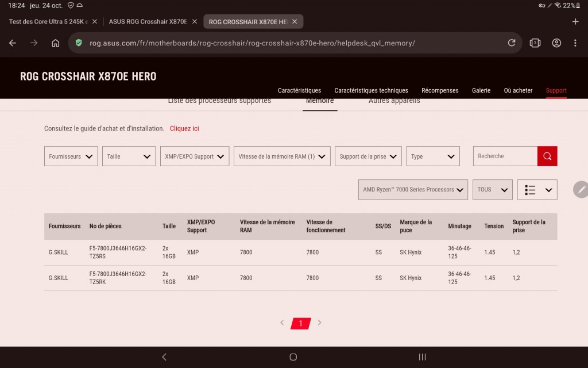The width and height of the screenshot is (588, 368).
Task: Click the Marque de la puce header
Action: [x=416, y=226]
